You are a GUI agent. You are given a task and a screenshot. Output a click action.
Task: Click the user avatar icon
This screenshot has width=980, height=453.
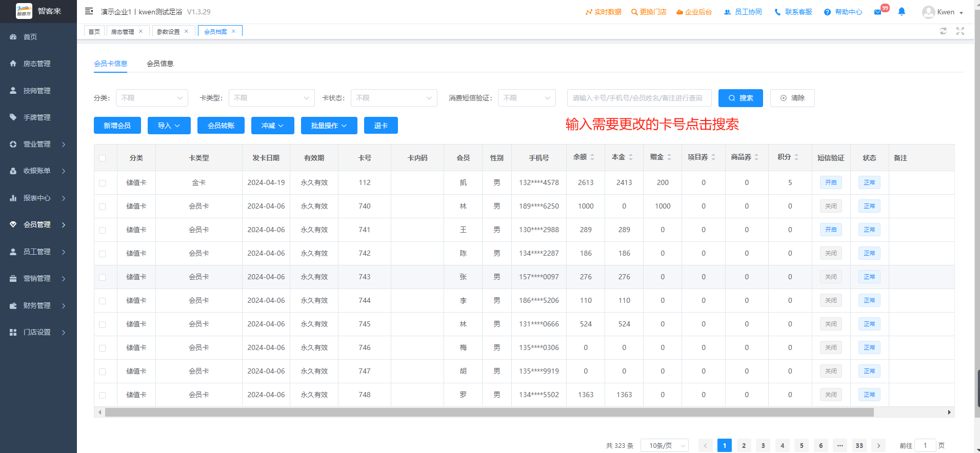[x=928, y=12]
